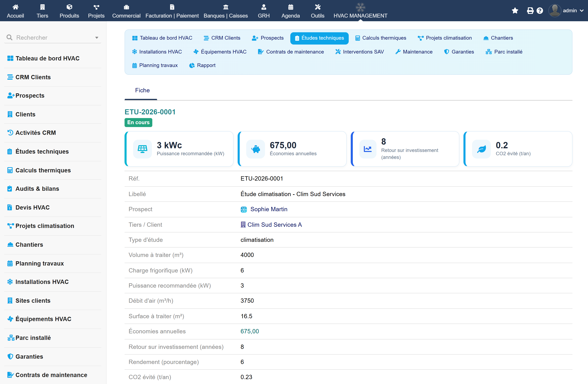The width and height of the screenshot is (588, 384).
Task: Open the help question mark icon
Action: pos(540,11)
